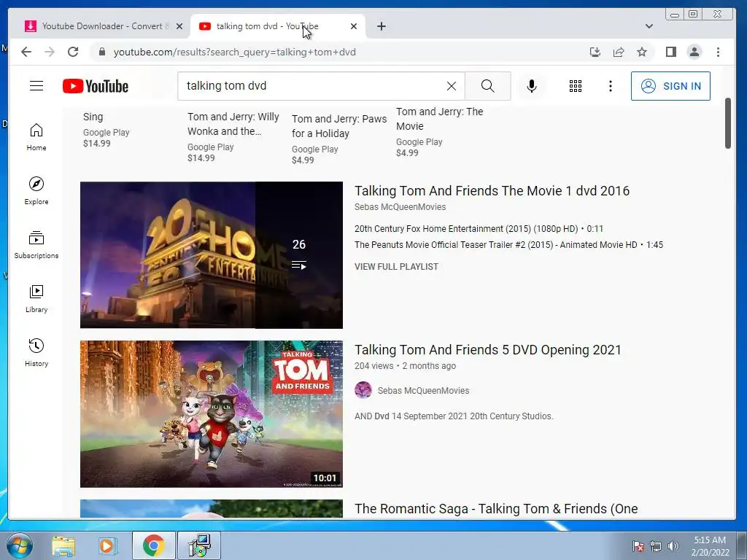Open YouTube settings three-dot menu

tap(611, 86)
